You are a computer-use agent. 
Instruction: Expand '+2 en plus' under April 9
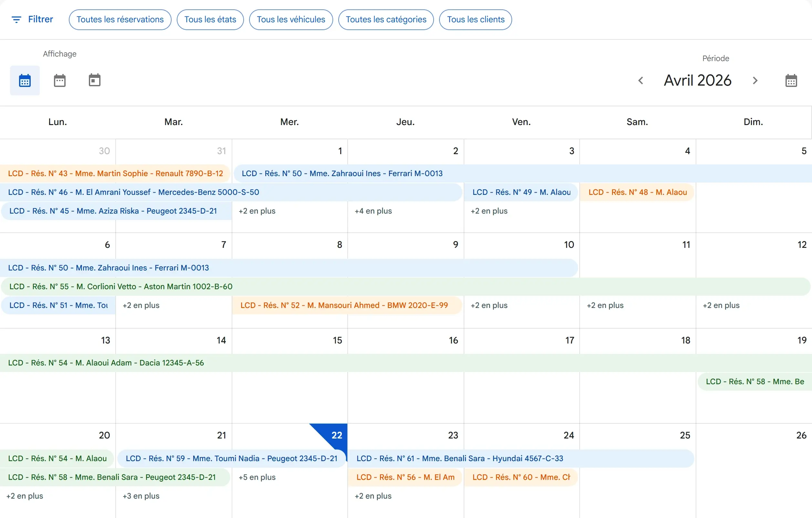489,305
